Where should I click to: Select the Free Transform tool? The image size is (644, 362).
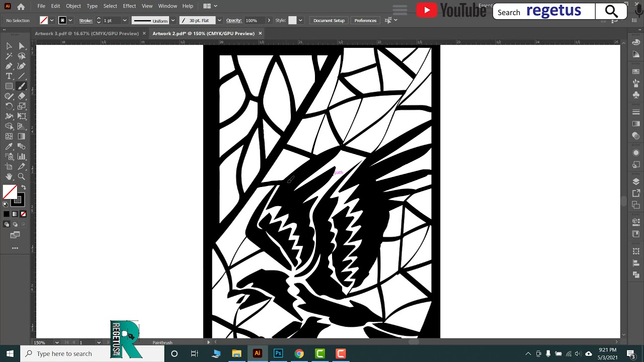coord(22,117)
